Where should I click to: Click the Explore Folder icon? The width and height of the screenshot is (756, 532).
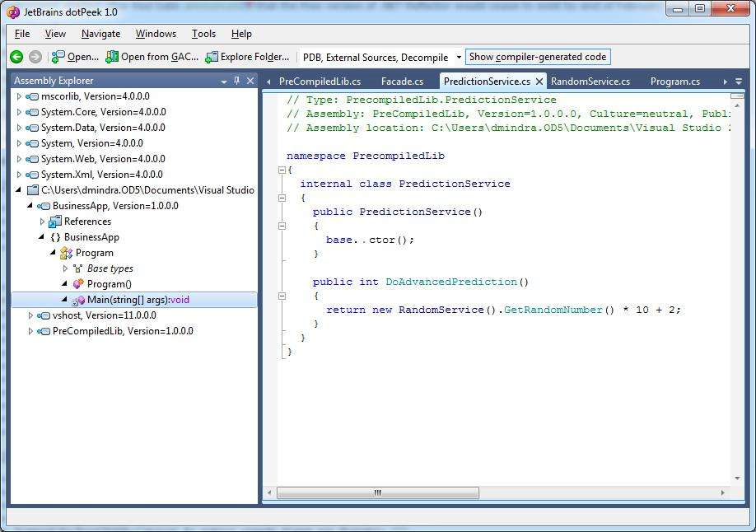[211, 57]
